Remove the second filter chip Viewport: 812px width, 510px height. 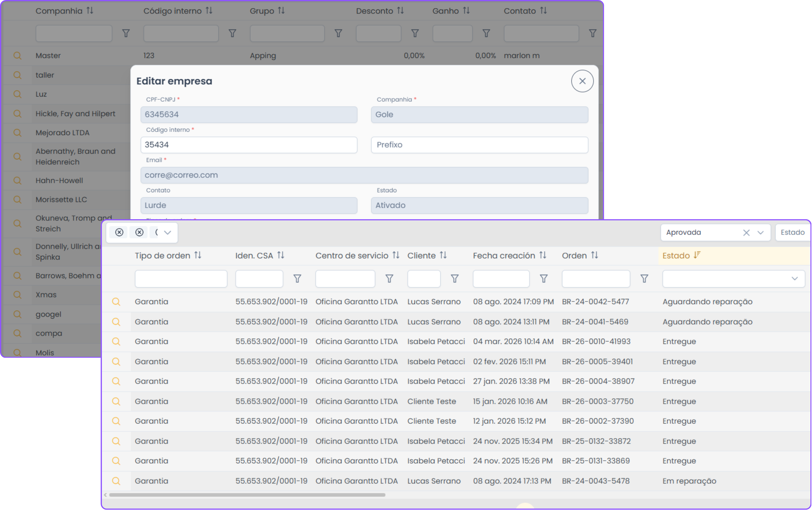pos(139,232)
